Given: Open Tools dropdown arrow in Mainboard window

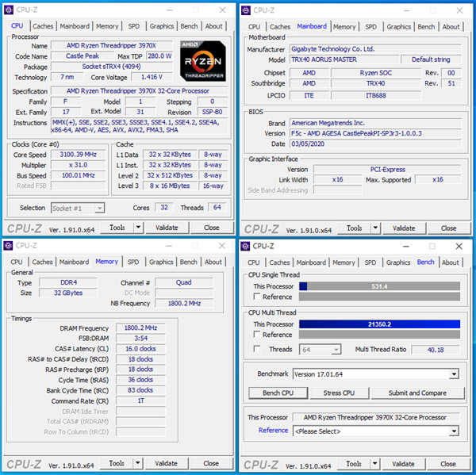Looking at the screenshot, I should 375,228.
